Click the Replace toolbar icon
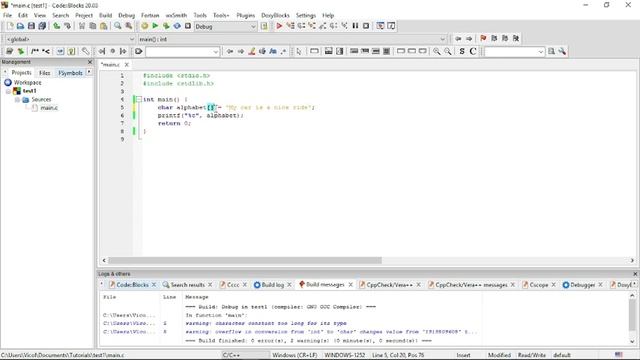The height and width of the screenshot is (360, 640). (129, 26)
